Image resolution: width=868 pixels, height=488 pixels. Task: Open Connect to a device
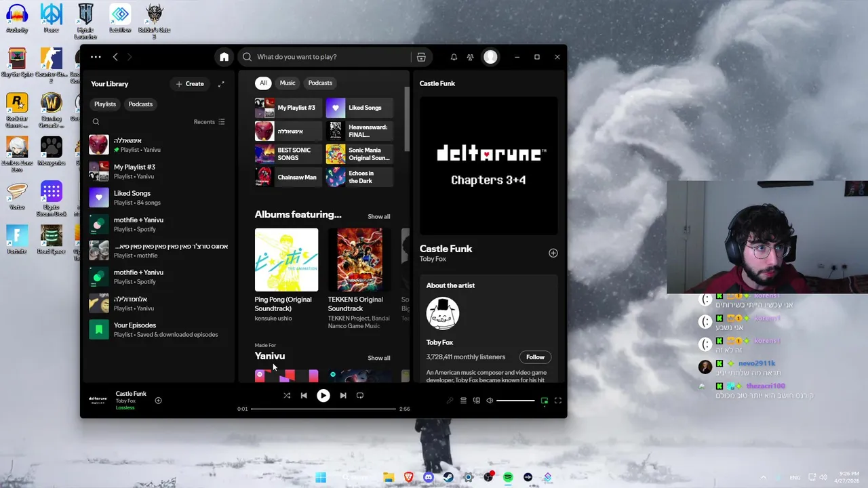pyautogui.click(x=477, y=401)
